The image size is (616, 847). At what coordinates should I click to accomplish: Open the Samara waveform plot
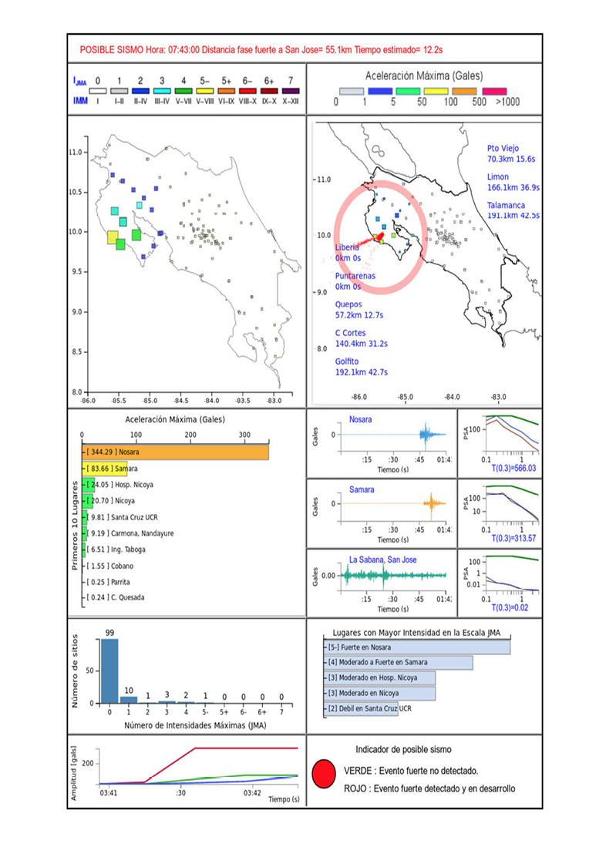395,504
